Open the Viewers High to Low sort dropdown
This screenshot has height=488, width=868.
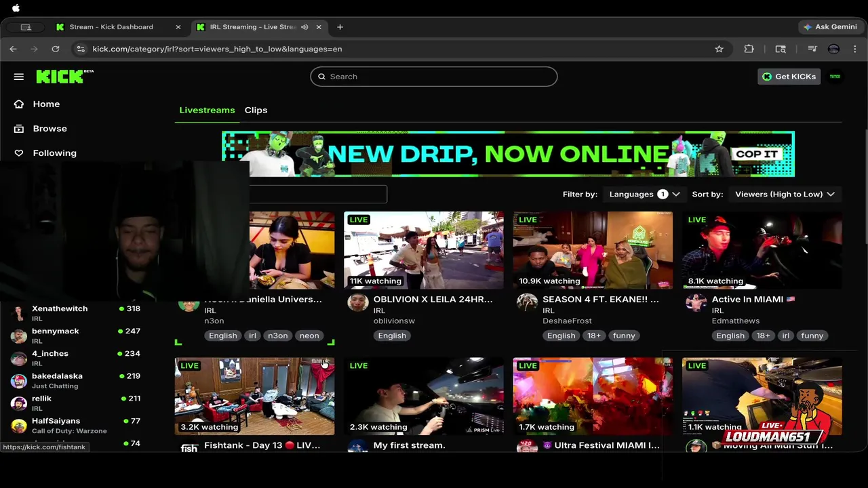(x=785, y=194)
